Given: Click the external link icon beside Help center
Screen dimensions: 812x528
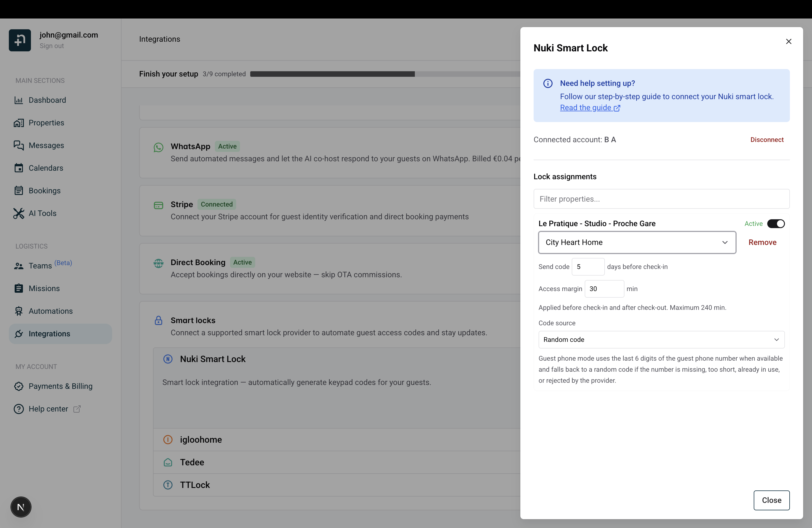Looking at the screenshot, I should (x=77, y=409).
